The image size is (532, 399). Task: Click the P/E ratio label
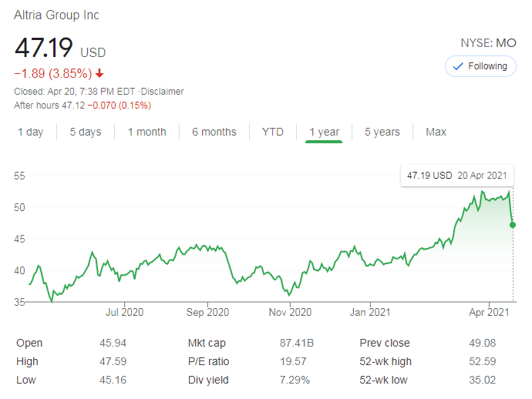(x=209, y=361)
